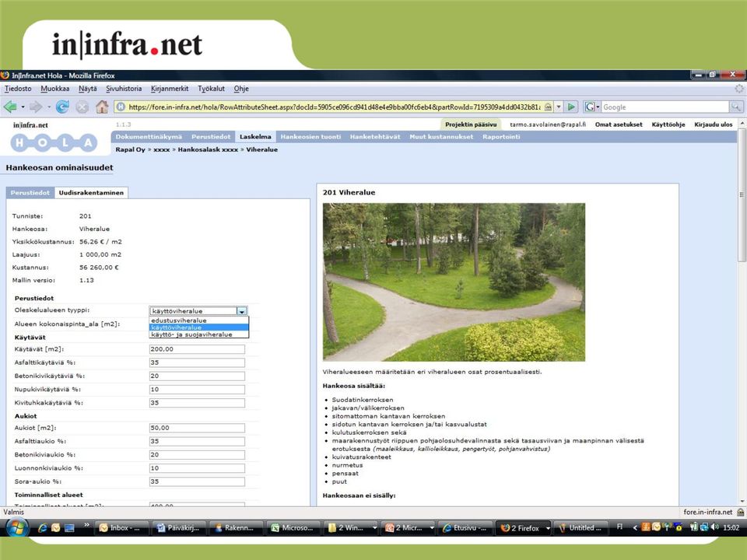Click the Aukiot [m2] input field
The width and height of the screenshot is (747, 560).
point(197,428)
